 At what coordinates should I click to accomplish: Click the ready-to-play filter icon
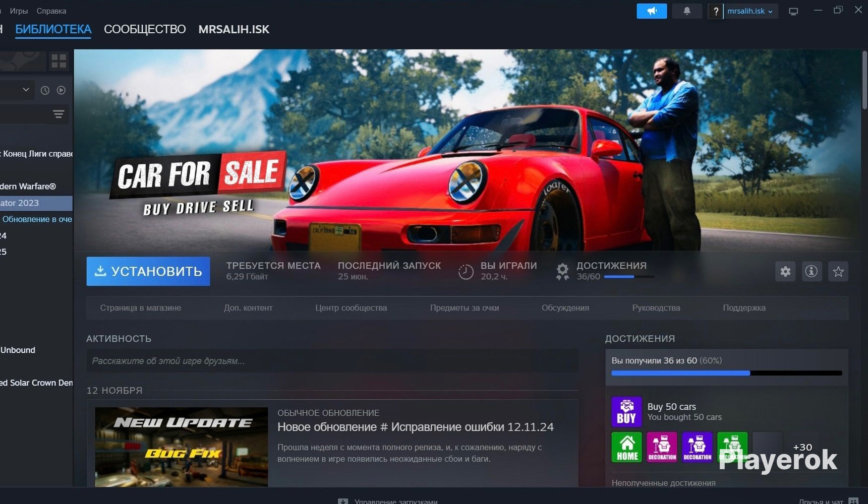click(61, 90)
